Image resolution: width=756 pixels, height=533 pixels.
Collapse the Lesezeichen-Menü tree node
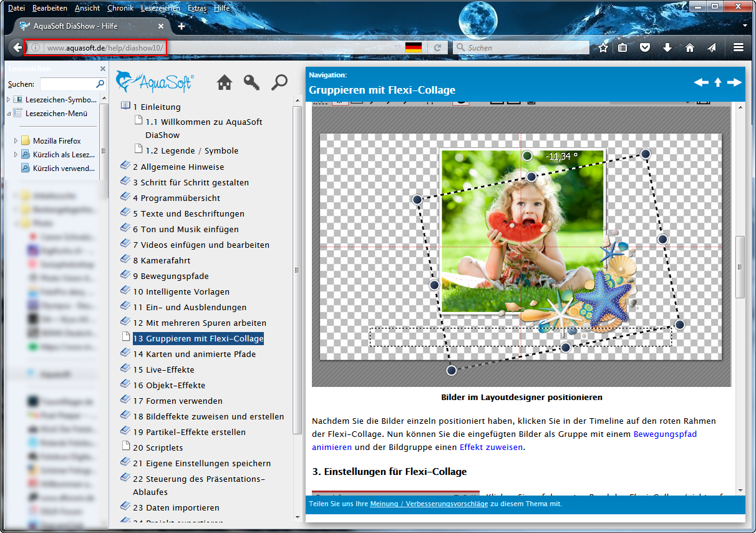point(9,114)
